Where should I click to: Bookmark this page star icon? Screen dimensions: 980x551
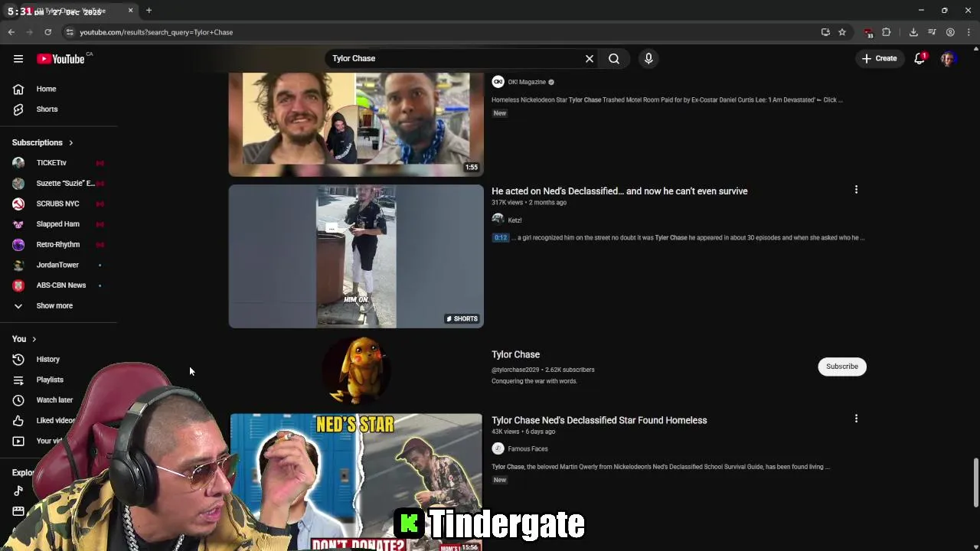842,32
